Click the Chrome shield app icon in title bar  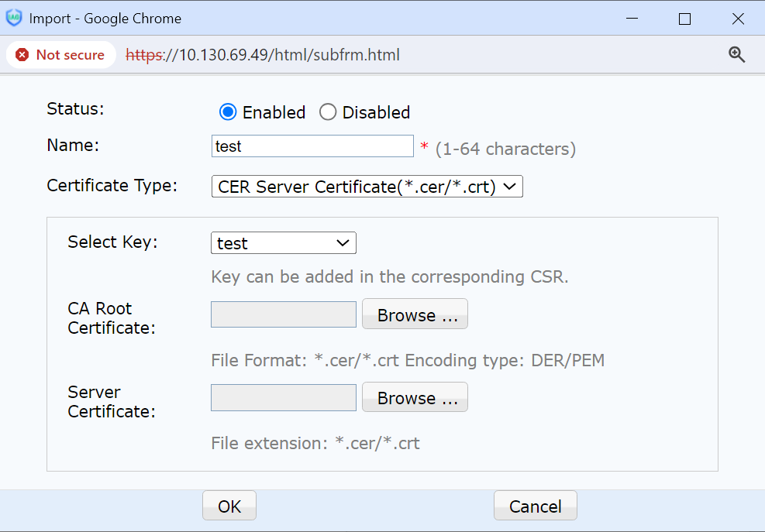(14, 19)
